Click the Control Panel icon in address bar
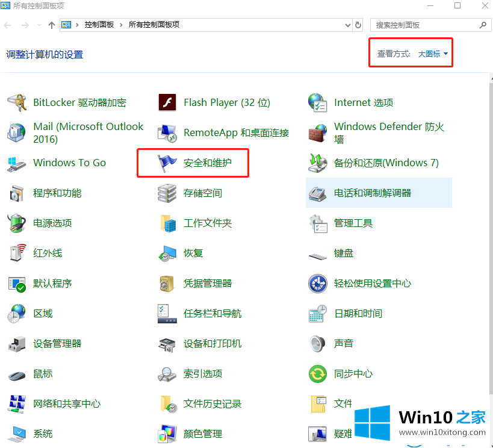The image size is (493, 448). tap(66, 25)
